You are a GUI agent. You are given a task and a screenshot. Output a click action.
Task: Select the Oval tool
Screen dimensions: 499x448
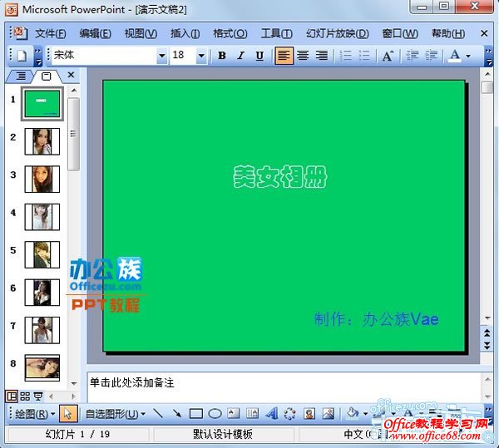click(215, 414)
